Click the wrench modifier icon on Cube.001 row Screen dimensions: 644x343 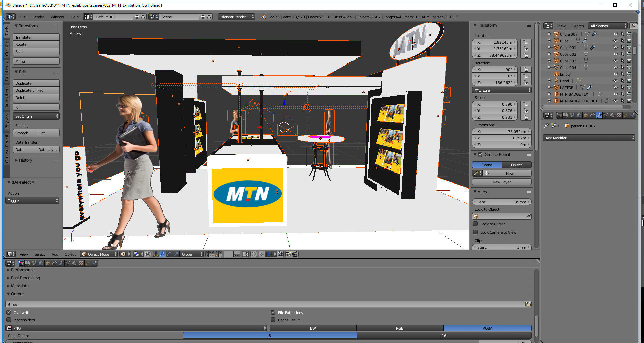pos(593,47)
